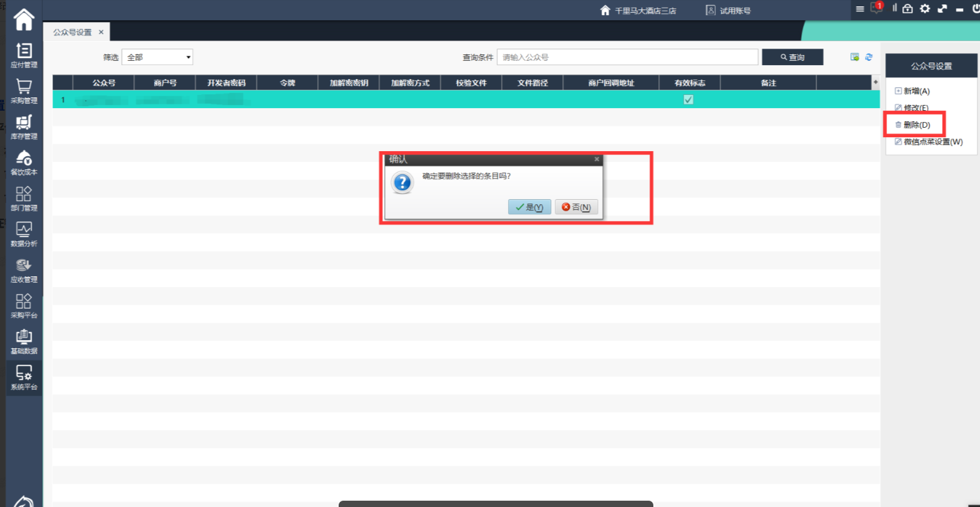Click the 请输入公众号 search field
The width and height of the screenshot is (980, 507).
pos(627,58)
